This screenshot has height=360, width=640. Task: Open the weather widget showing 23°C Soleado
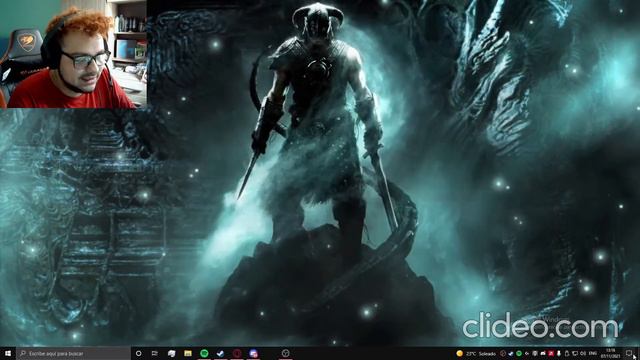coord(476,353)
